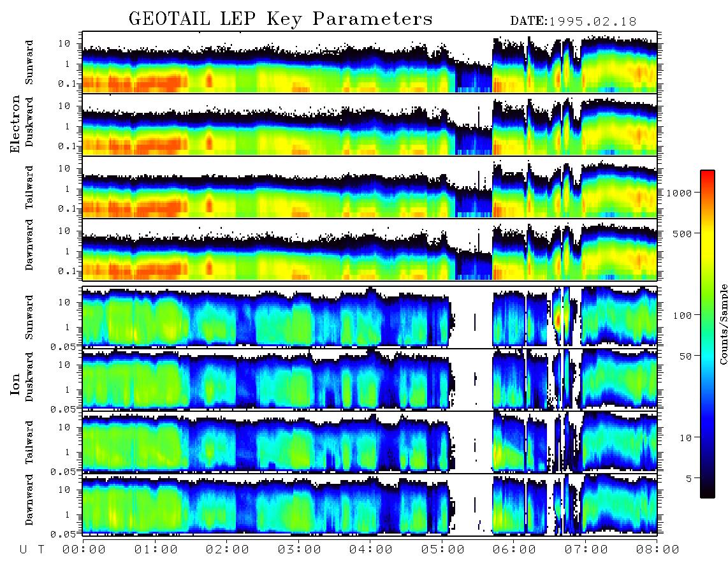This screenshot has height=561, width=728.
Task: Click the 100 color scale tick label
Action: click(682, 316)
